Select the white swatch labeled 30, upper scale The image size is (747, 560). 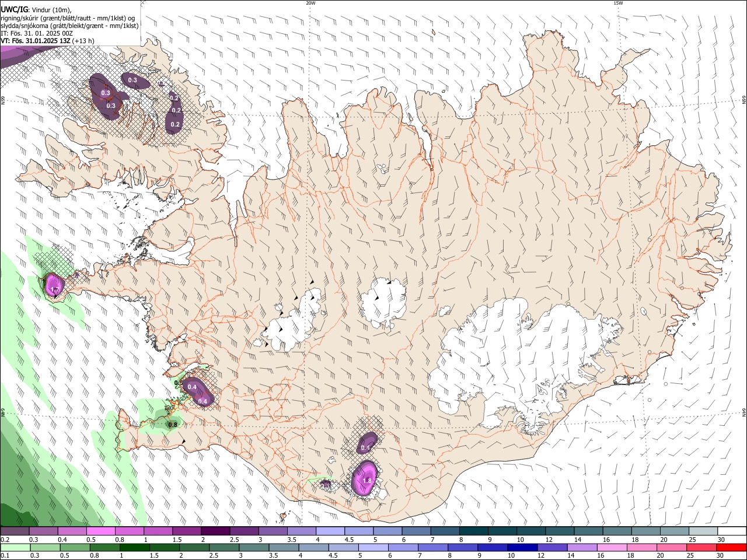pos(732,531)
